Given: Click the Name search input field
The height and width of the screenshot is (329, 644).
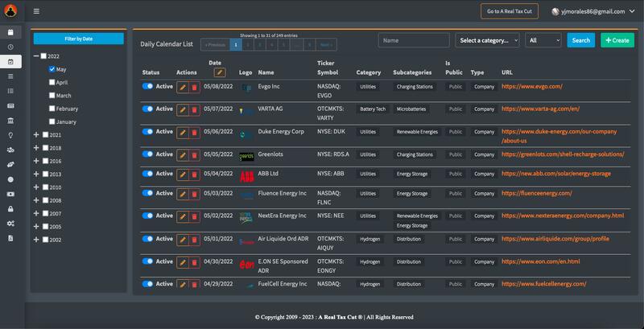Looking at the screenshot, I should coord(414,40).
